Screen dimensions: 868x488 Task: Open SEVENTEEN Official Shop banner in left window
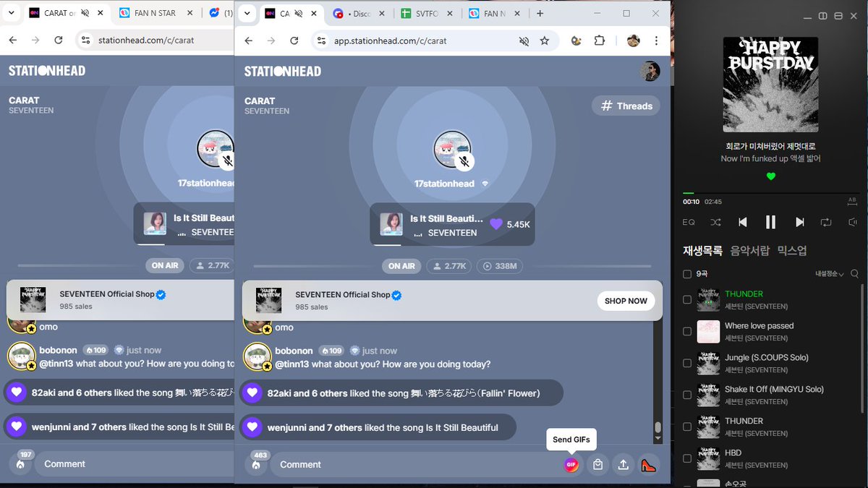coord(120,300)
